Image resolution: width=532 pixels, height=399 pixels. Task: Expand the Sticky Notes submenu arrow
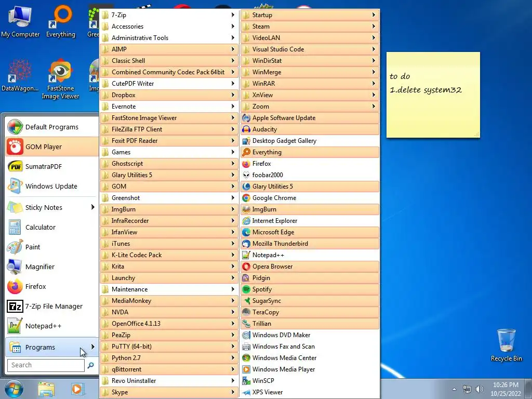[92, 207]
